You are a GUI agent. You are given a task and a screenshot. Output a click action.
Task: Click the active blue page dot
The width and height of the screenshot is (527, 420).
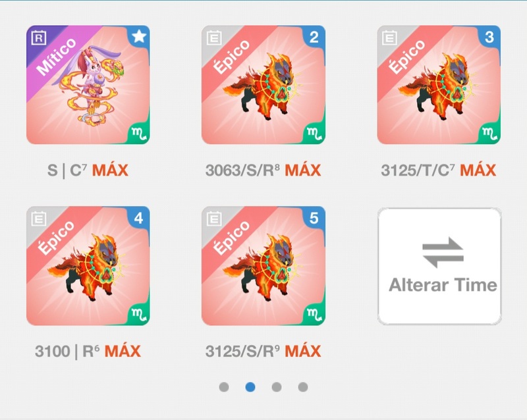(250, 387)
